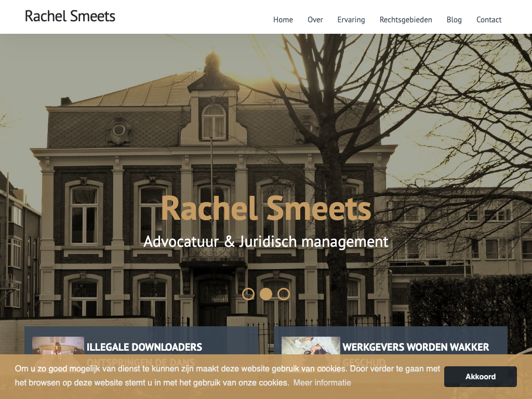Screen dimensions: 532x399
Task: Click the Advocatuur & Juridisch management subtitle
Action: pyautogui.click(x=266, y=242)
